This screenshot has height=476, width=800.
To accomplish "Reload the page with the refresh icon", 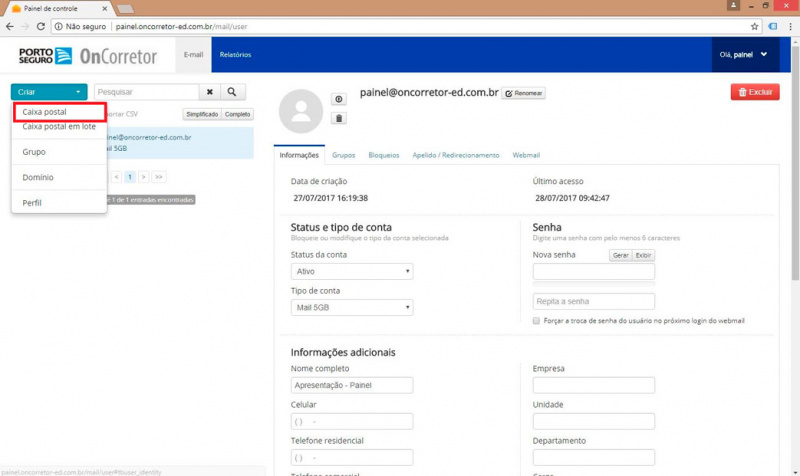I will point(41,27).
